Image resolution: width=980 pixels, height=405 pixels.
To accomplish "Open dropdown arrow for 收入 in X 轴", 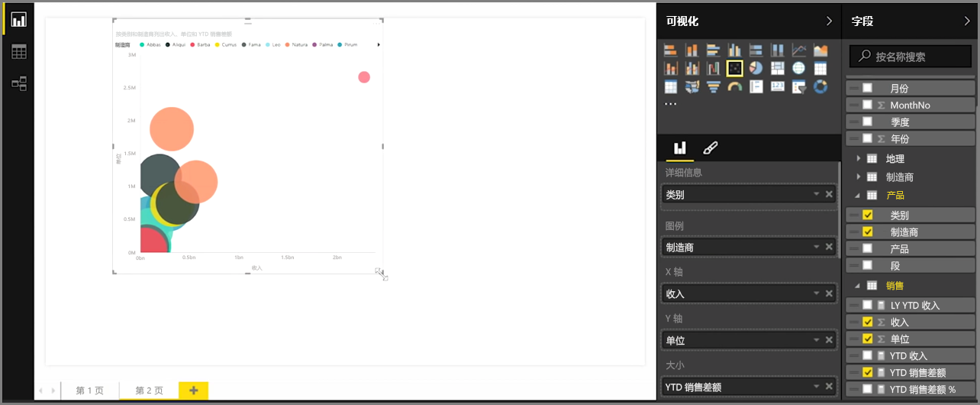I will [x=816, y=293].
